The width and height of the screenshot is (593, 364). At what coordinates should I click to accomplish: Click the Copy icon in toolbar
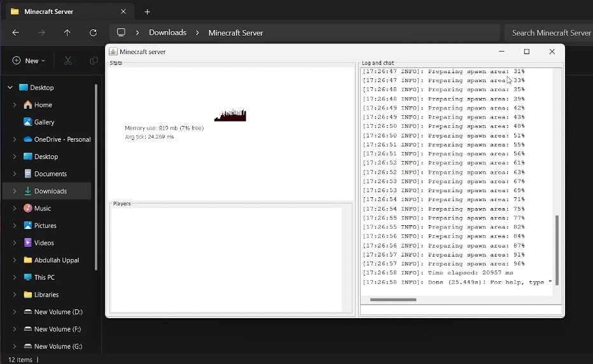coord(94,60)
